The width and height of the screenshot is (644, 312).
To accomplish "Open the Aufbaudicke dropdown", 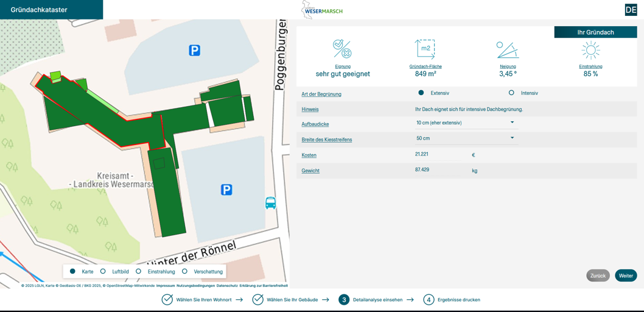I will (x=466, y=123).
